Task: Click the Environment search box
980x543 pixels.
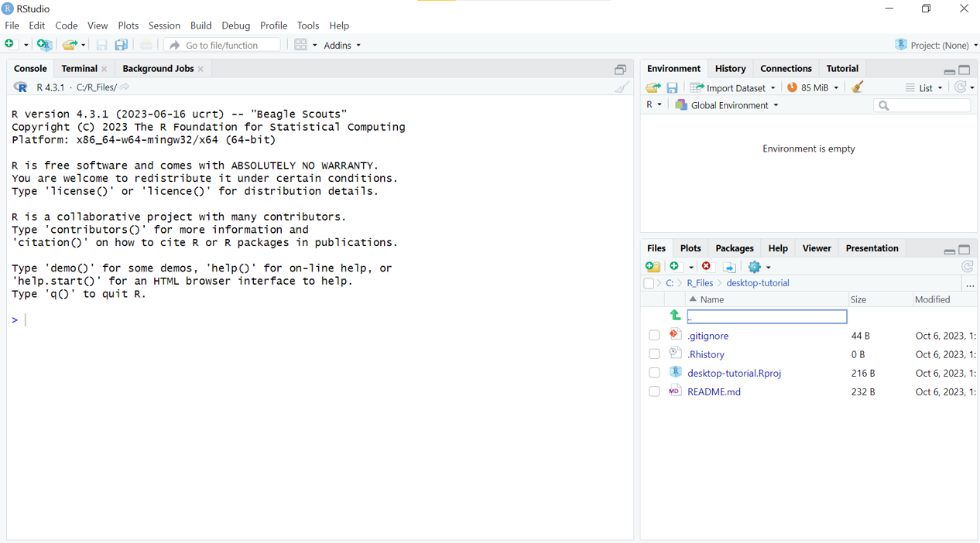Action: [x=922, y=105]
